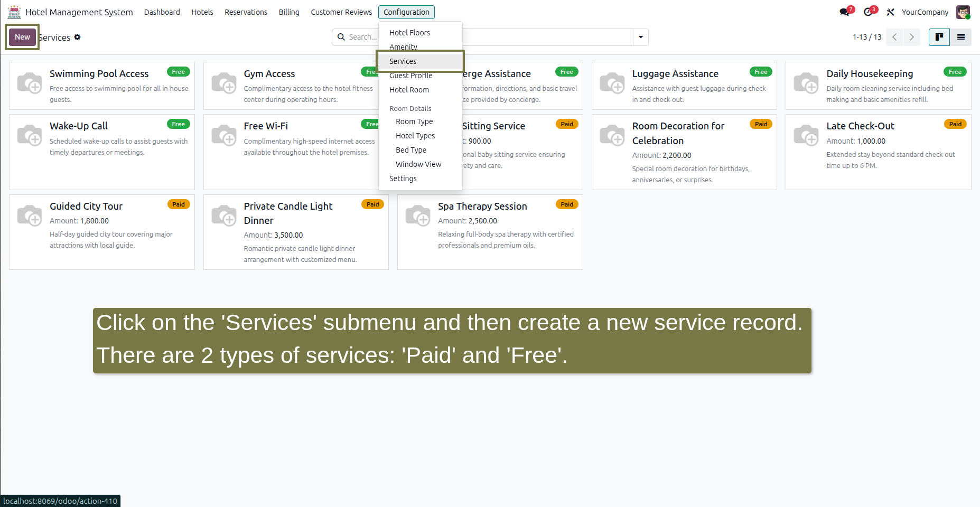Click Paid badge on Late Check-Out

(955, 124)
